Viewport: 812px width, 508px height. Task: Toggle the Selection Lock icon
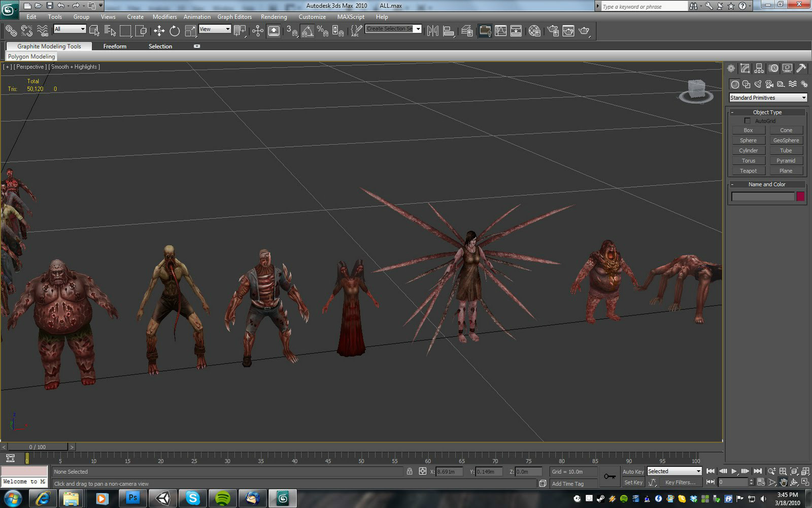click(410, 471)
